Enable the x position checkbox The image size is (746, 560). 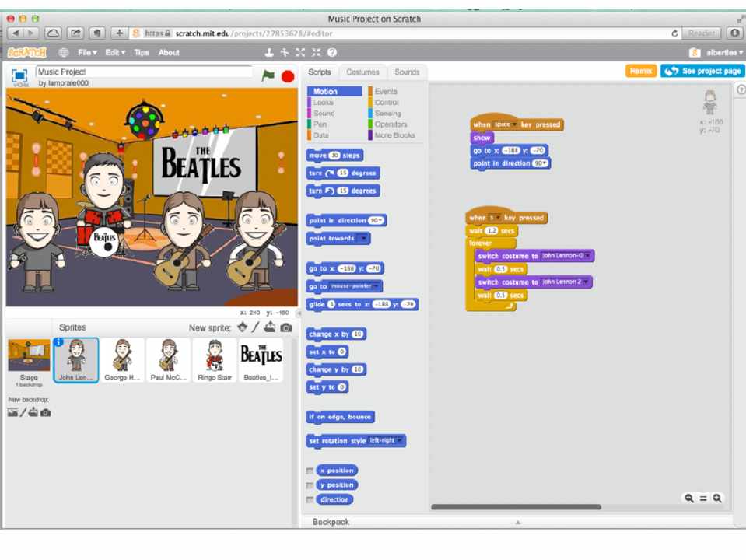pos(310,471)
